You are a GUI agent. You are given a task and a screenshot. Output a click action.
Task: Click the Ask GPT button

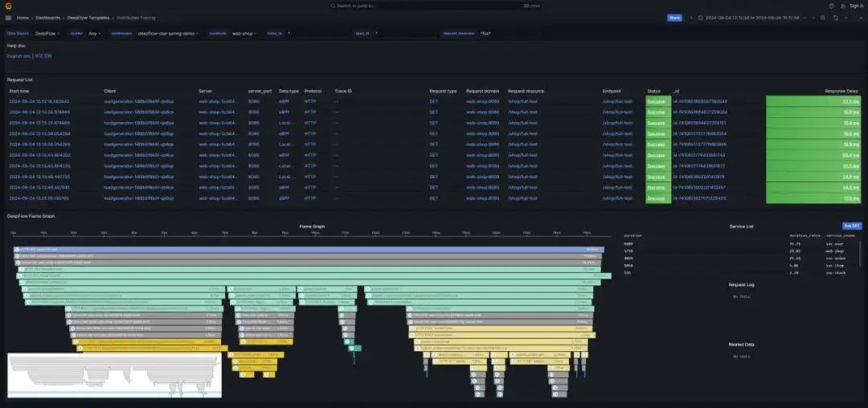pyautogui.click(x=852, y=226)
